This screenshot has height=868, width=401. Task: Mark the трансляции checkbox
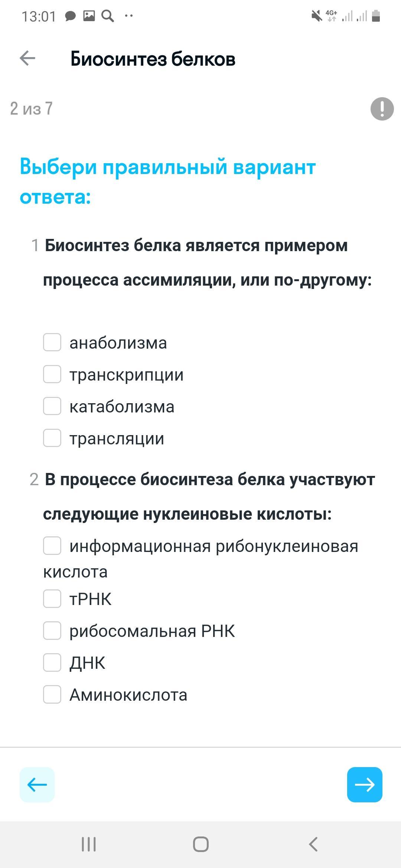coord(52,438)
